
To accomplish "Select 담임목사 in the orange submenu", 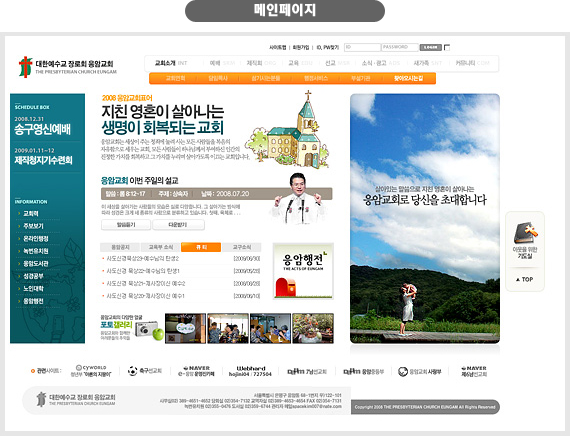I will (218, 78).
